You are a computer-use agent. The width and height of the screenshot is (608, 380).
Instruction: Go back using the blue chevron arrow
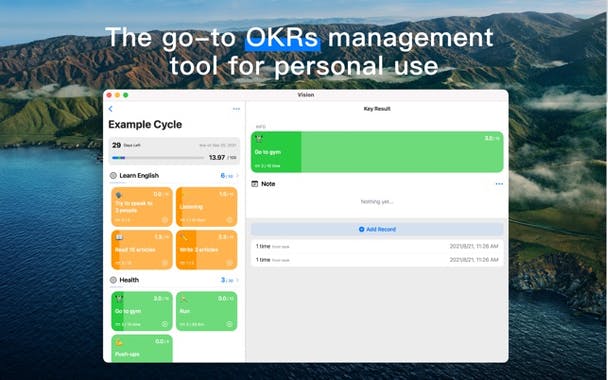111,109
